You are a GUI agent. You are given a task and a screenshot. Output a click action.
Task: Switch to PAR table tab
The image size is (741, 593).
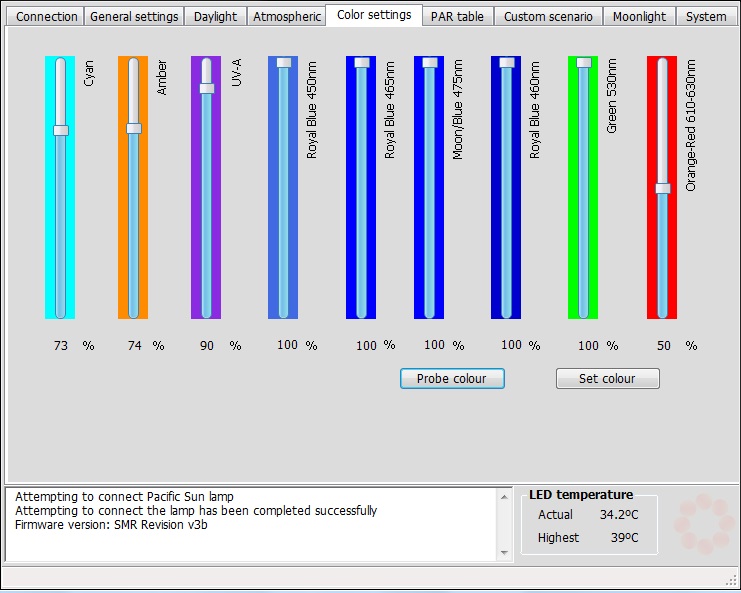click(x=457, y=17)
